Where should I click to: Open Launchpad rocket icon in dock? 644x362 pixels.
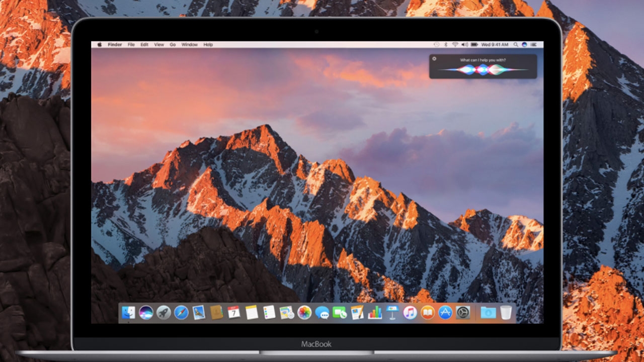point(164,312)
